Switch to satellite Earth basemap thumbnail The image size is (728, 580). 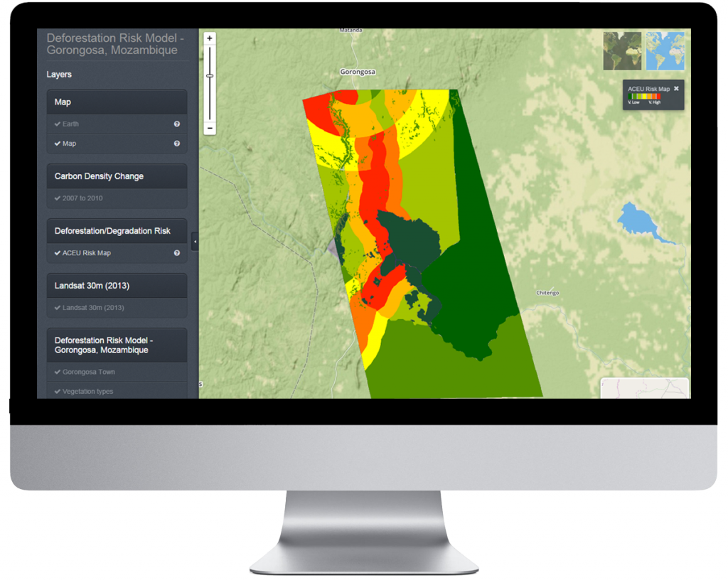point(622,51)
